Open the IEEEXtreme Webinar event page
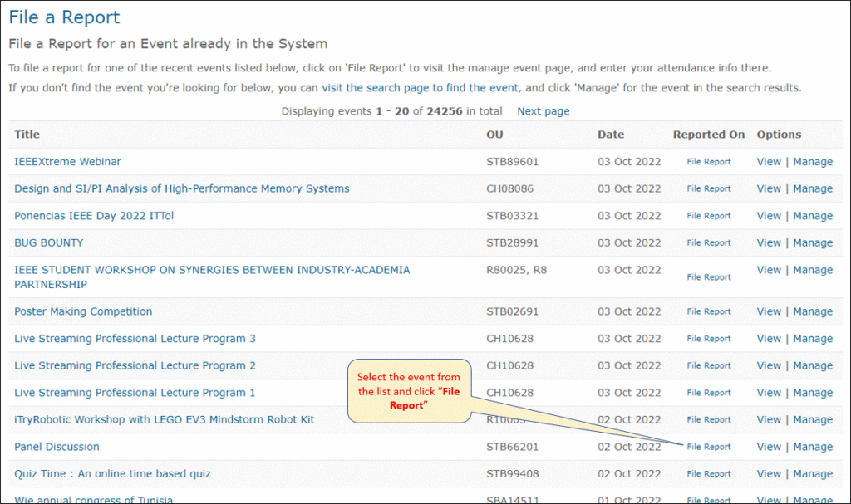The width and height of the screenshot is (851, 504). pyautogui.click(x=67, y=161)
